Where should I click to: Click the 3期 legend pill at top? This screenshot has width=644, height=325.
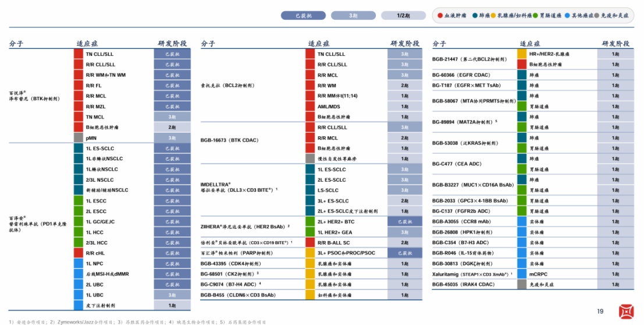[353, 16]
